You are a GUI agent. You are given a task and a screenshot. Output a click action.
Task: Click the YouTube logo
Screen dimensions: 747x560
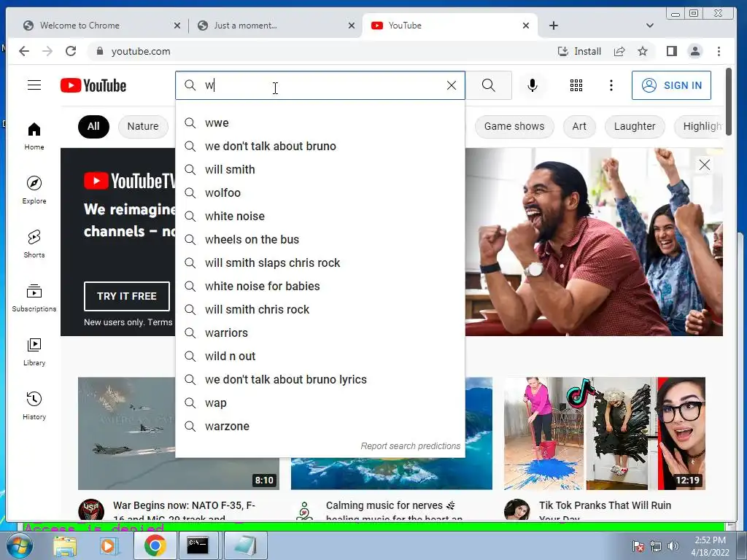pos(93,86)
